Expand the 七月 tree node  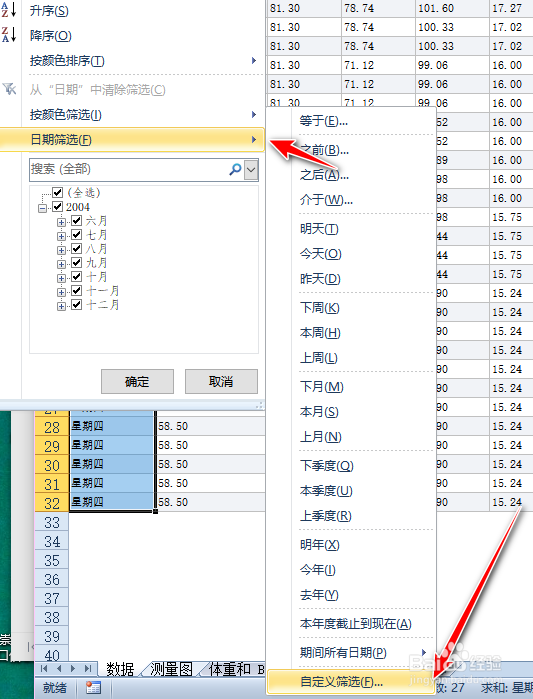[x=62, y=236]
